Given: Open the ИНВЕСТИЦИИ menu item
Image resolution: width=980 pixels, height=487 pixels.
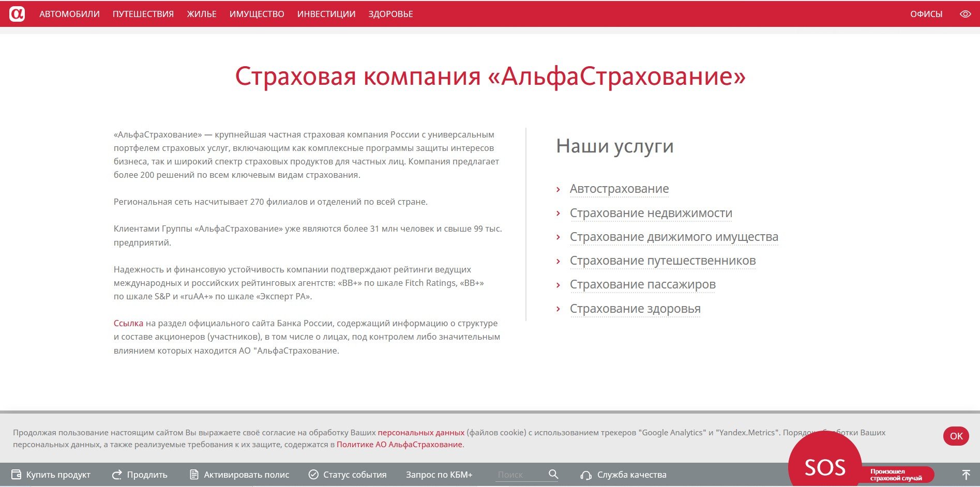Looking at the screenshot, I should coord(326,14).
